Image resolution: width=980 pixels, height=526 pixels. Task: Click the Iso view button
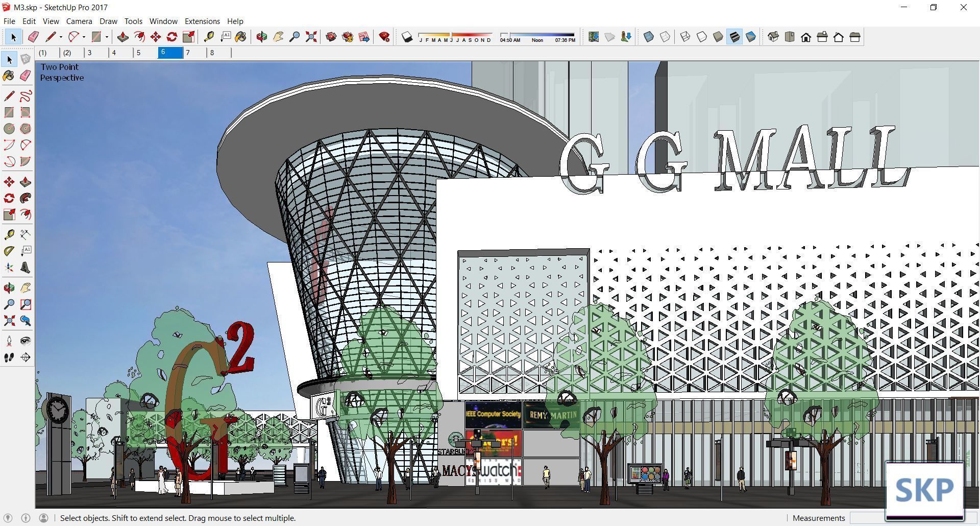[772, 37]
